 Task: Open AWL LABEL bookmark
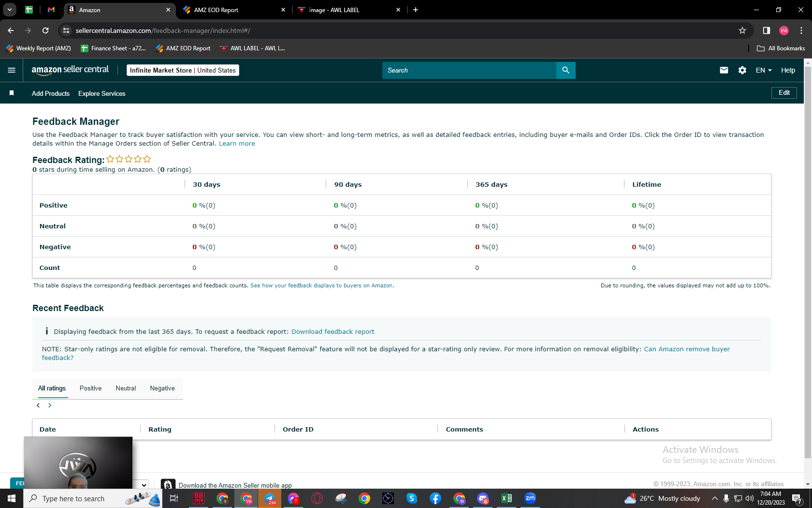(252, 48)
